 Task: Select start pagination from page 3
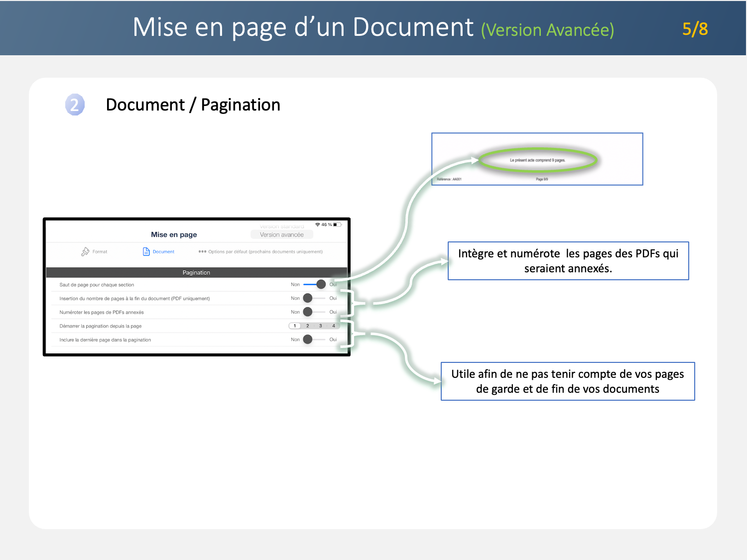click(321, 326)
